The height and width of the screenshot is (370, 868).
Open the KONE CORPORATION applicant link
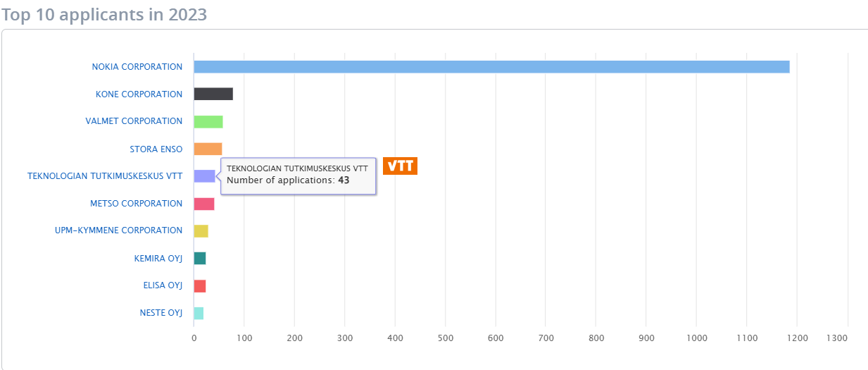click(139, 94)
